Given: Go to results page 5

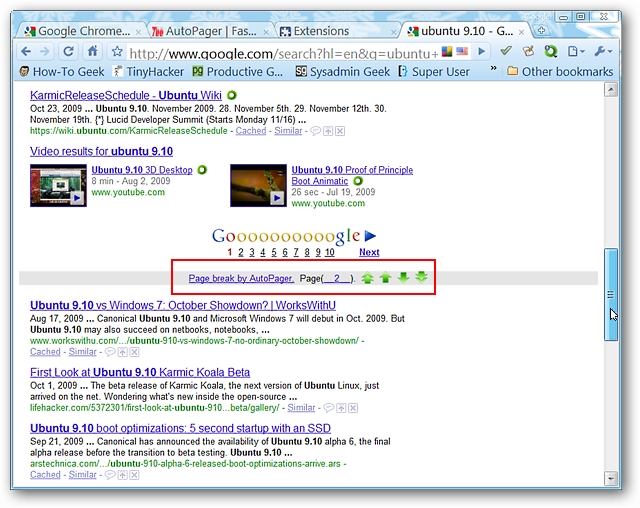Looking at the screenshot, I should click(274, 252).
